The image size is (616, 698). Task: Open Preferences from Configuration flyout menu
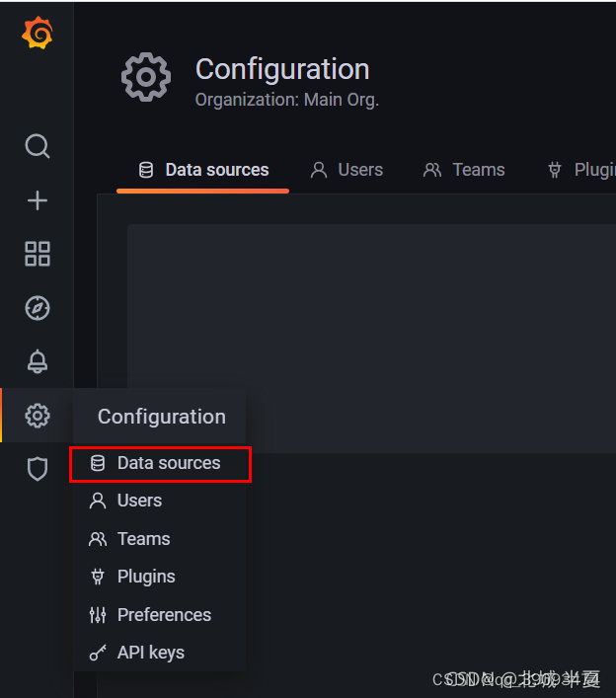(163, 615)
